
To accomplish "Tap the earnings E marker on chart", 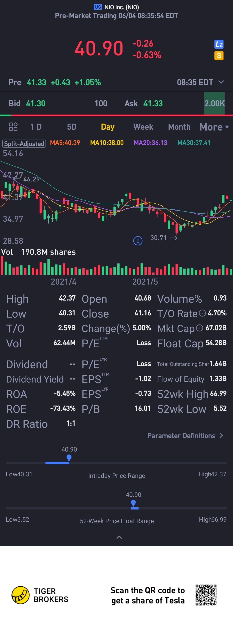I will (x=138, y=241).
